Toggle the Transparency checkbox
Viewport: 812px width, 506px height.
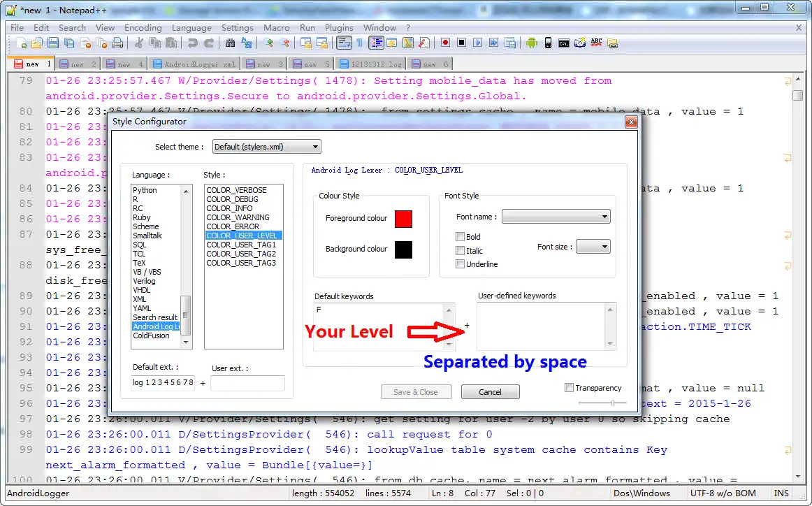tap(569, 387)
